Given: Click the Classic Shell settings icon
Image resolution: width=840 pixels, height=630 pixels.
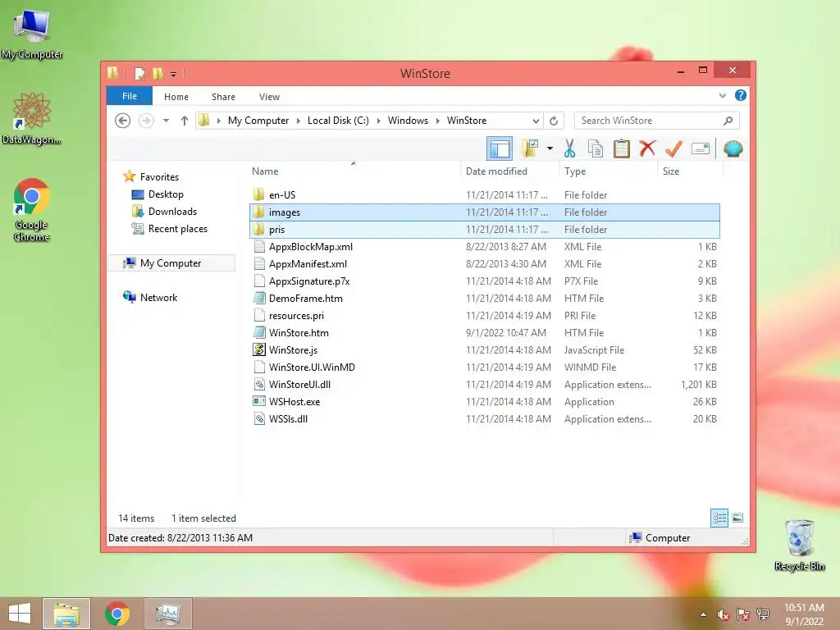Looking at the screenshot, I should point(733,149).
